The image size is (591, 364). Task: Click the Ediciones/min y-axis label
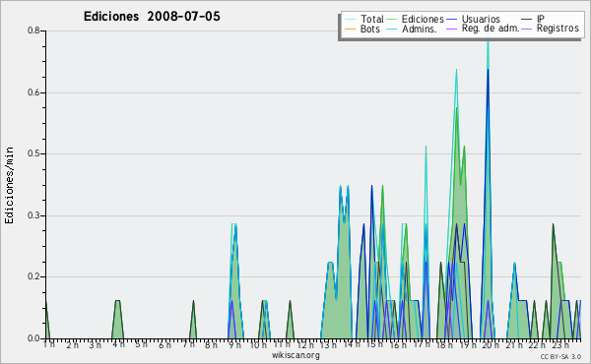[9, 185]
